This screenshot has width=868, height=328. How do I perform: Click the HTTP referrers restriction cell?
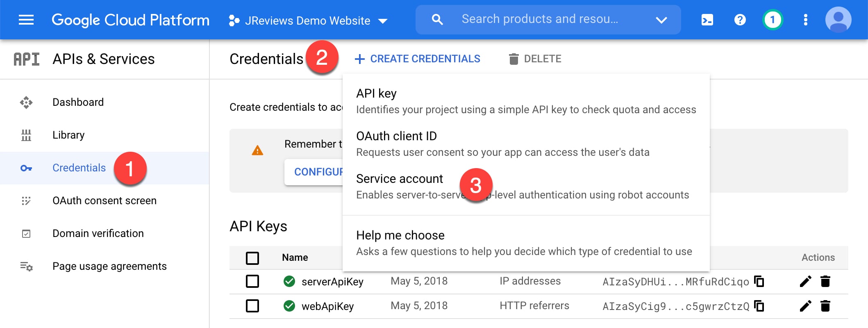coord(534,305)
